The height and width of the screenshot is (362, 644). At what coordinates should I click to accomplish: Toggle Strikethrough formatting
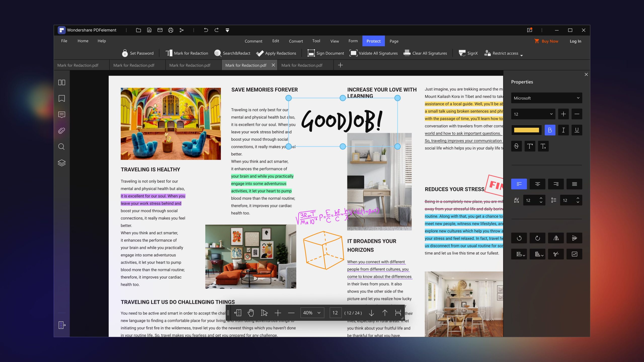point(516,146)
